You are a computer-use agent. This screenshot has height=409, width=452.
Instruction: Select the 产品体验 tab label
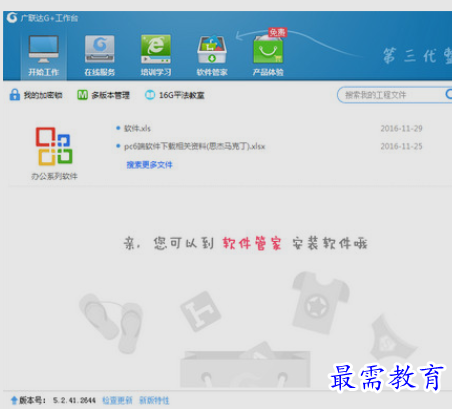coord(268,72)
